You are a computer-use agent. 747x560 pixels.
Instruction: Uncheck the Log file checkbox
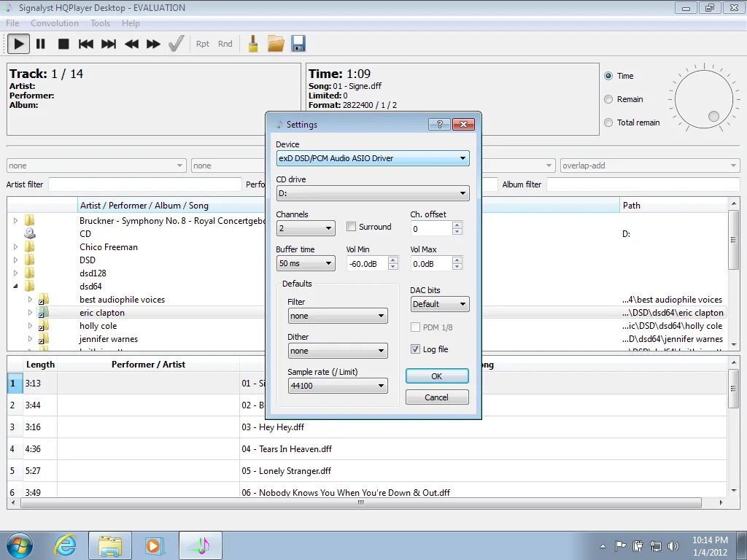(415, 349)
